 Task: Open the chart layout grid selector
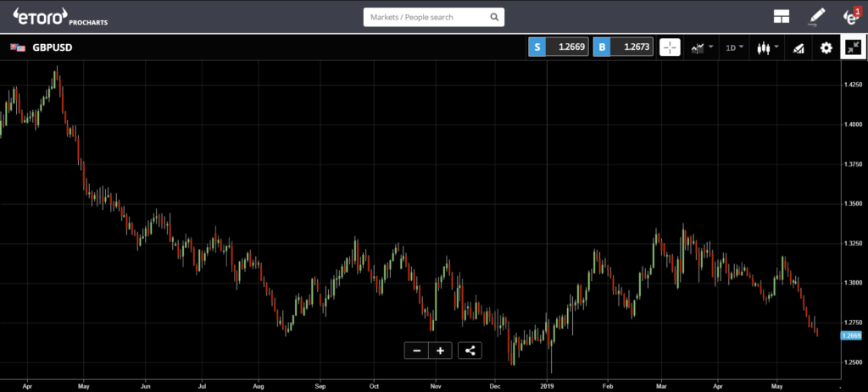pyautogui.click(x=781, y=17)
